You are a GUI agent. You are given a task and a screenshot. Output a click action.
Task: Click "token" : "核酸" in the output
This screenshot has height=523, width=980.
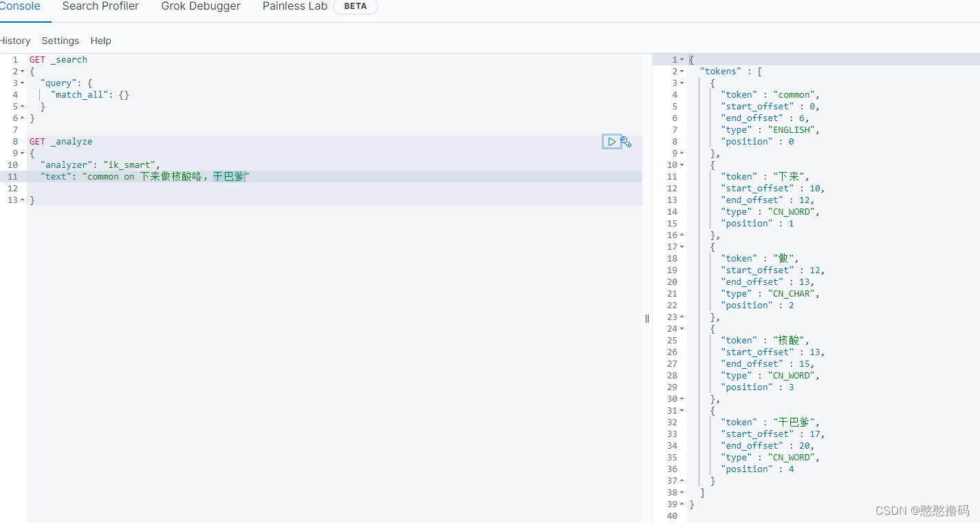click(x=765, y=341)
